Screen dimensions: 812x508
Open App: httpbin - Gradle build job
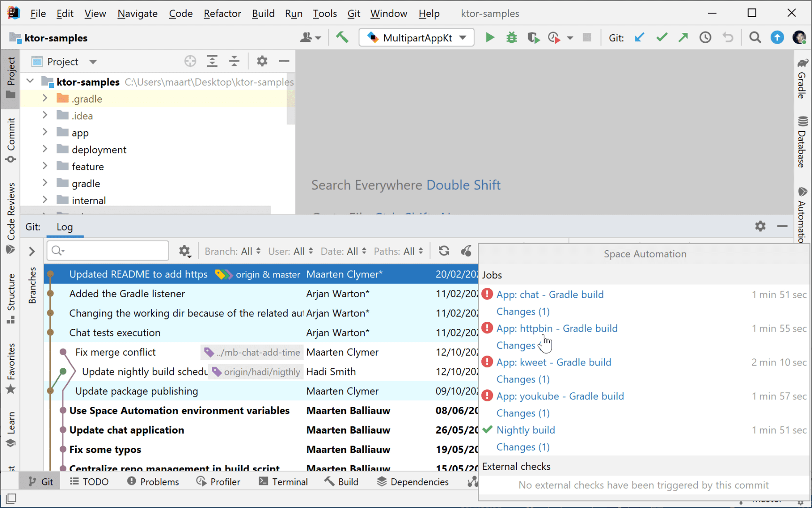(x=557, y=328)
